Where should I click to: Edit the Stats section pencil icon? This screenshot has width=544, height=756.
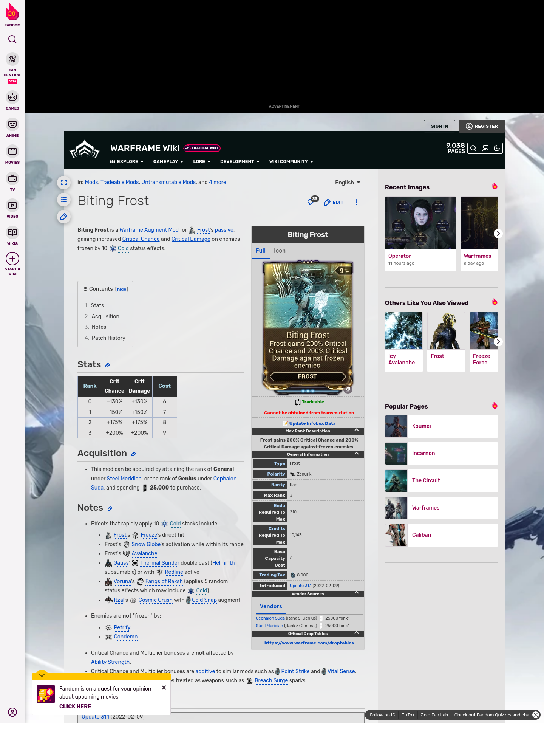(x=108, y=365)
